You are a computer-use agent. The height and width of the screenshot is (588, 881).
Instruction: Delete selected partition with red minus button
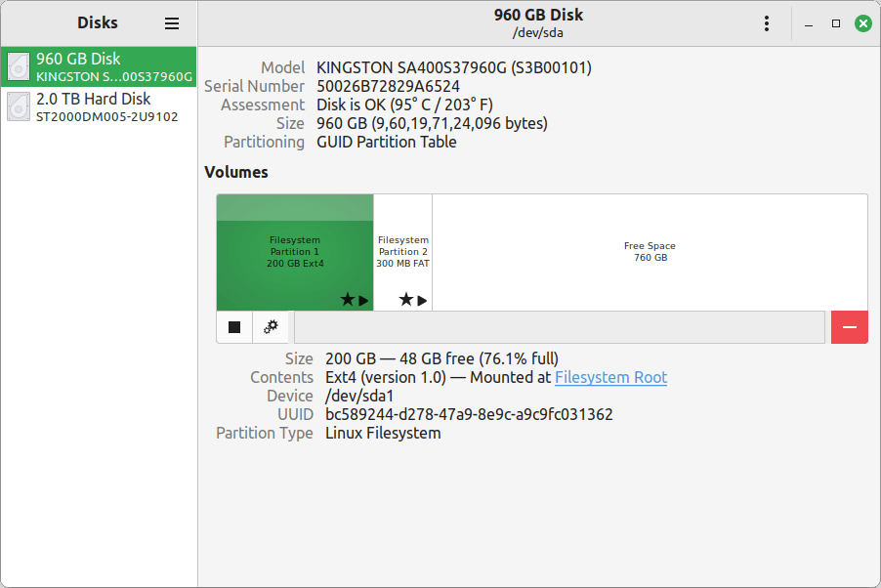point(849,327)
